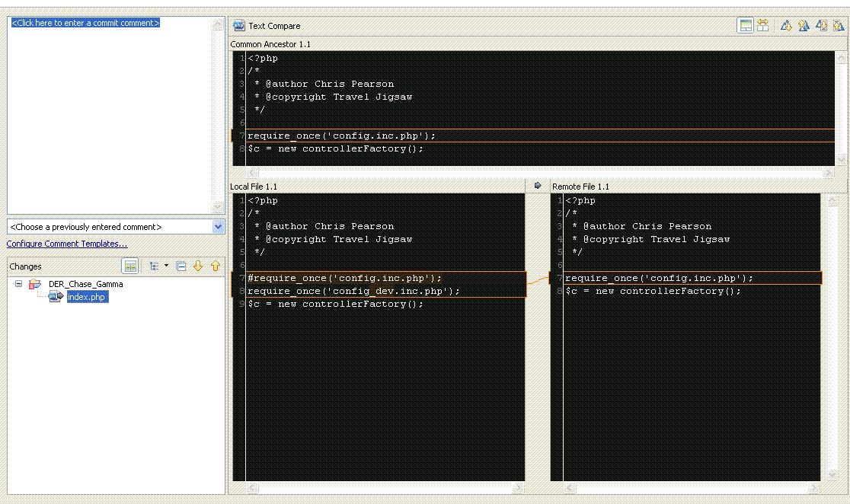Click the PHP icon beside Text Compare

[x=238, y=25]
